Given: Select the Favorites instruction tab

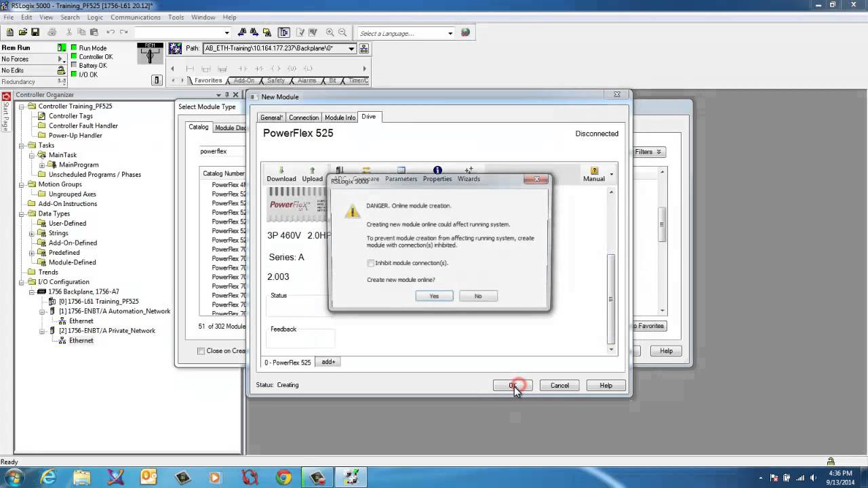Looking at the screenshot, I should 208,81.
